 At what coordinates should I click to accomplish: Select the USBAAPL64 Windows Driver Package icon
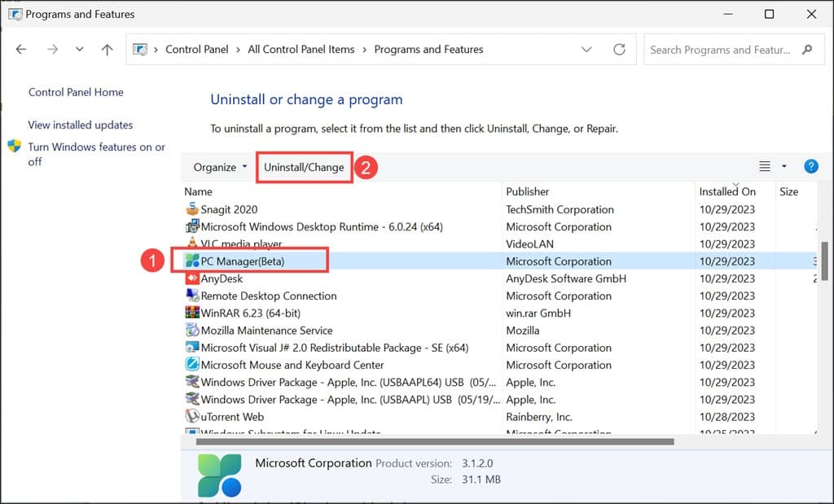click(192, 382)
